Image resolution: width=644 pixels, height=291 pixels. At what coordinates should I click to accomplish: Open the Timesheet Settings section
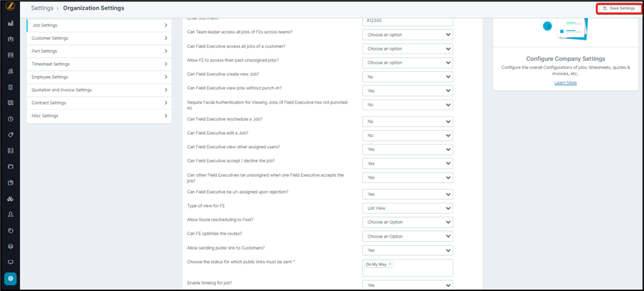pyautogui.click(x=99, y=64)
